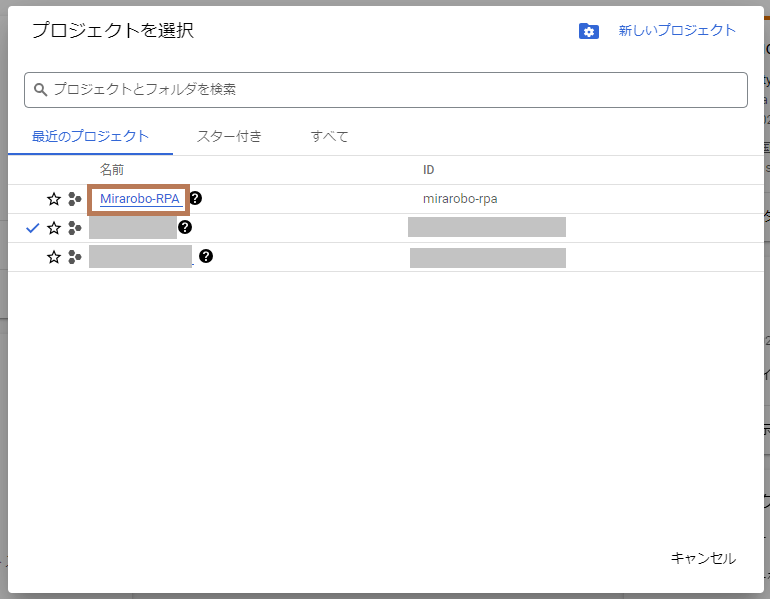This screenshot has width=770, height=599.
Task: Focus the プロジェクトとフォルダを検索 search field
Action: pos(390,89)
